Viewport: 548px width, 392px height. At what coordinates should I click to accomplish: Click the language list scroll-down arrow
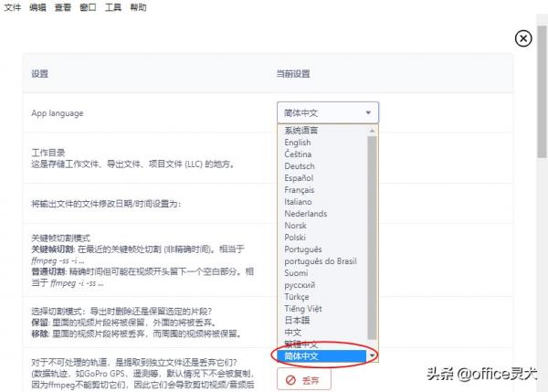pos(373,356)
